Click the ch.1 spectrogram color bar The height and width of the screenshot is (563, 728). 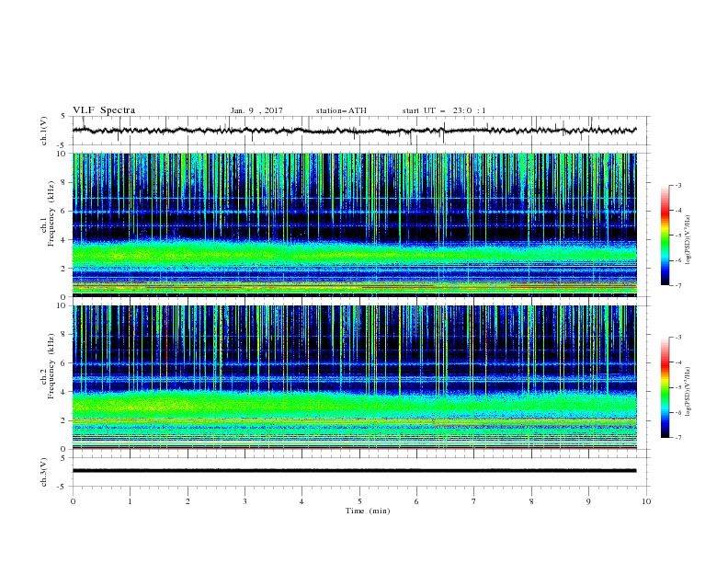point(665,236)
